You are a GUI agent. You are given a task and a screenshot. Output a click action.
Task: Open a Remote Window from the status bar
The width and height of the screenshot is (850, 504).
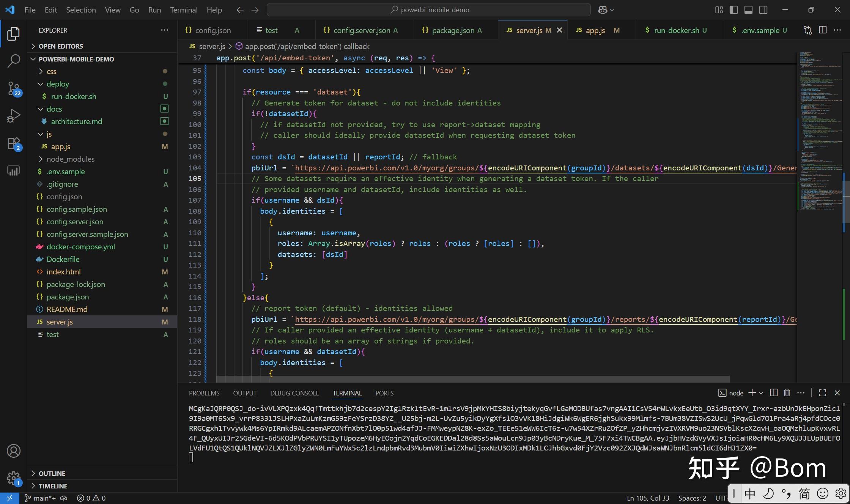(9, 498)
